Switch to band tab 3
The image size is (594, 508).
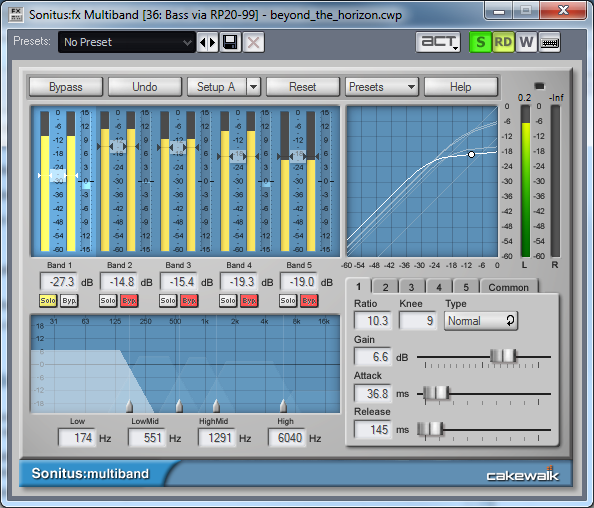point(412,287)
